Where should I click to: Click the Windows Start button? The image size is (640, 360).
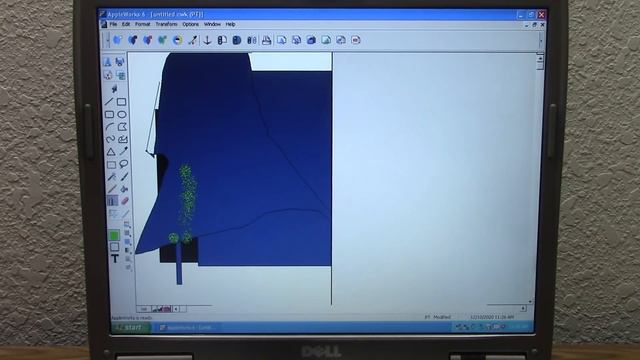click(131, 327)
